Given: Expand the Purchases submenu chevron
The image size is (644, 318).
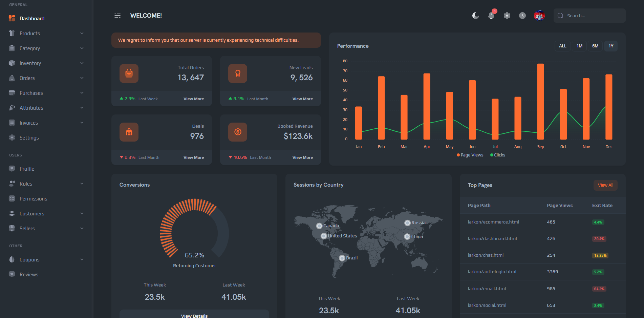Looking at the screenshot, I should tap(82, 93).
